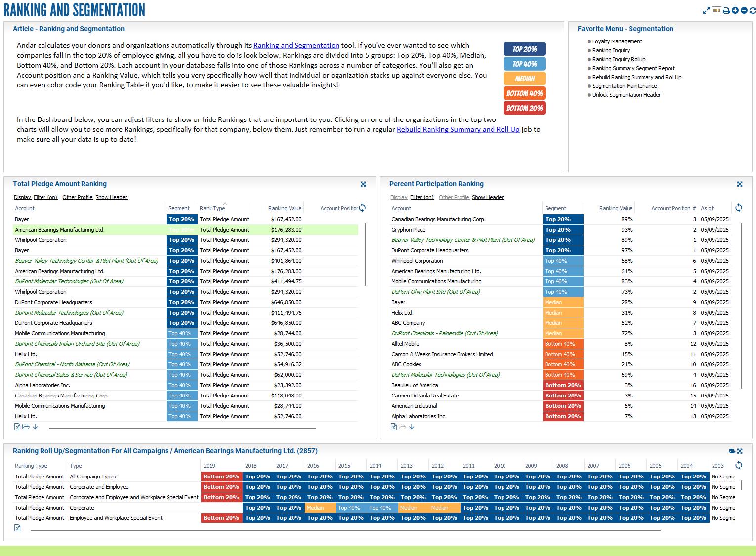Open folder icon in Ranking Roll Up header

[732, 451]
